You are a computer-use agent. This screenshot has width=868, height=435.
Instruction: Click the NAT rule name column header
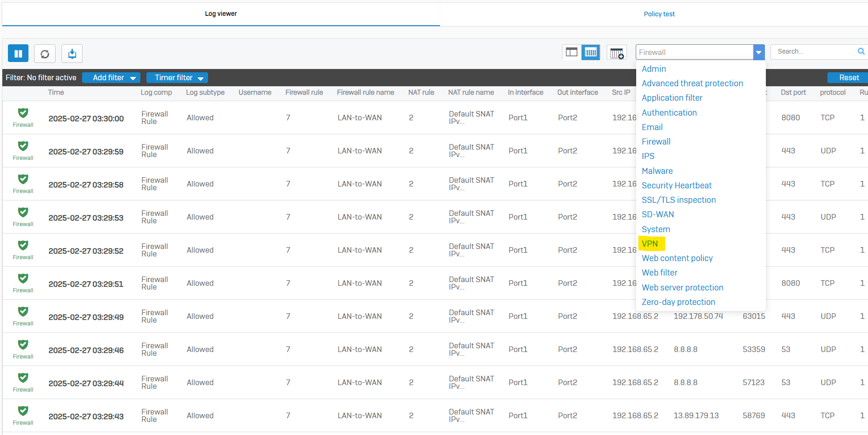[x=471, y=92]
